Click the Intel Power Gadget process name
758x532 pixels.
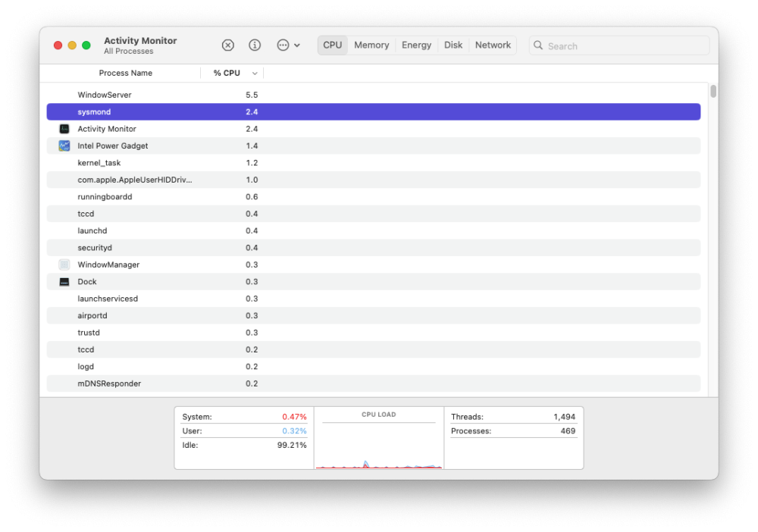[x=113, y=146]
